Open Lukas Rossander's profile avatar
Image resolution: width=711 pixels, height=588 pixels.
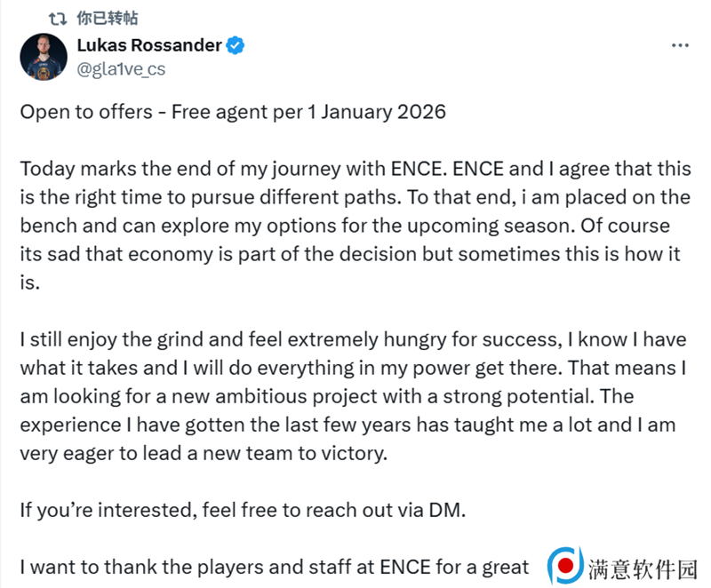[x=44, y=57]
